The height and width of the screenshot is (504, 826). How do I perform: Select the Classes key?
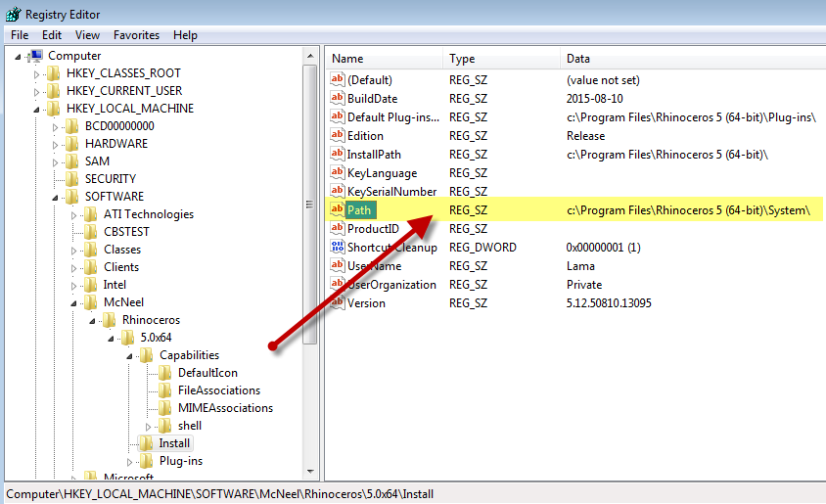122,250
